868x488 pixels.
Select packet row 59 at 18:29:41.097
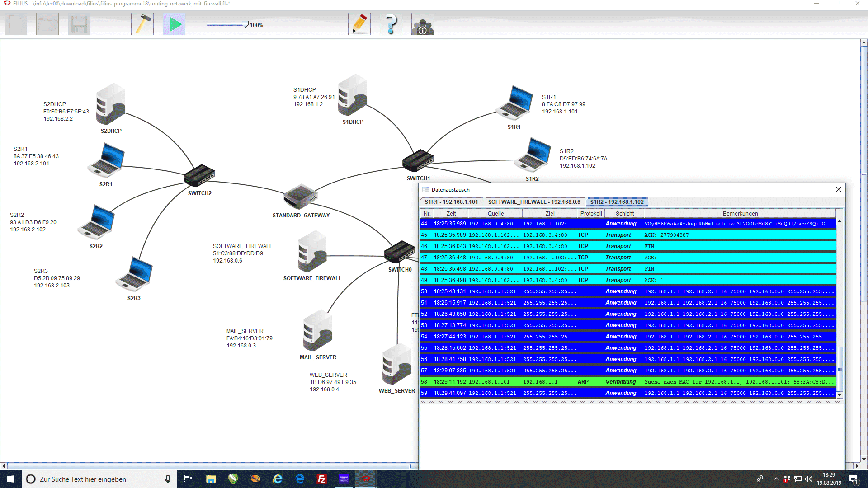point(628,393)
